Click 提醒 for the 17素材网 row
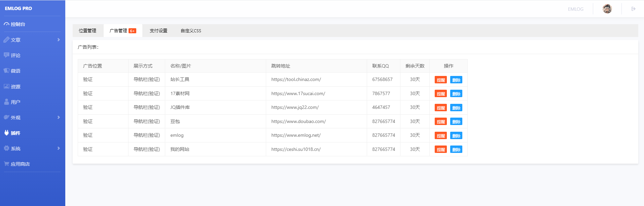This screenshot has width=644, height=206. 441,94
